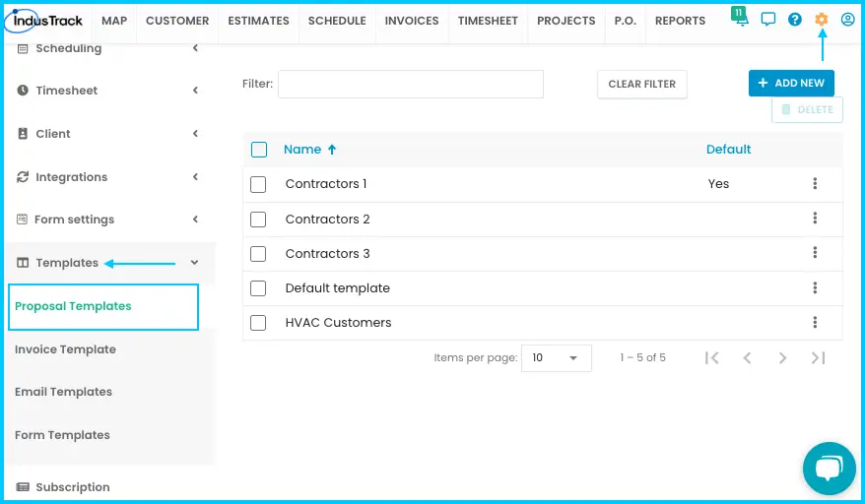Click the IndusTrack logo
865x504 pixels.
click(44, 21)
